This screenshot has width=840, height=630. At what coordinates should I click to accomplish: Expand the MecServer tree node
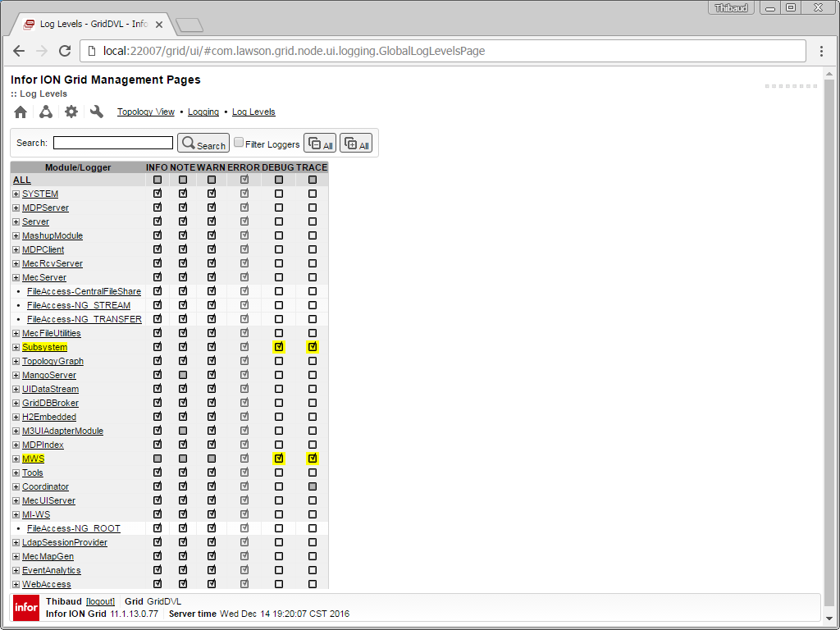tap(16, 277)
